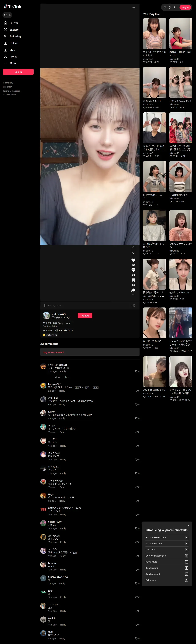The image size is (196, 644).
Task: Open the 'mat xinh ne' effect tag
Action: (x=50, y=335)
